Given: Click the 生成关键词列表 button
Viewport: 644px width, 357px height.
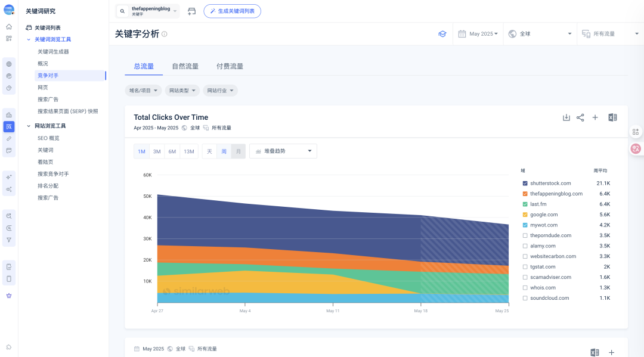Looking at the screenshot, I should tap(232, 11).
